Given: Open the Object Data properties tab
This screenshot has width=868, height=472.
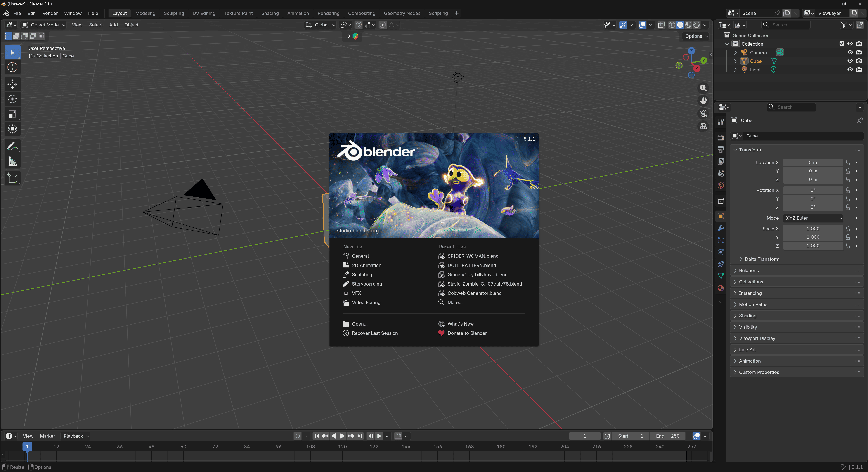Looking at the screenshot, I should (721, 276).
